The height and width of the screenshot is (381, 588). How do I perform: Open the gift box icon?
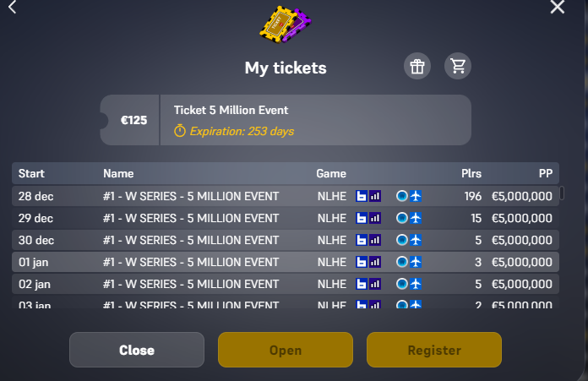point(416,67)
